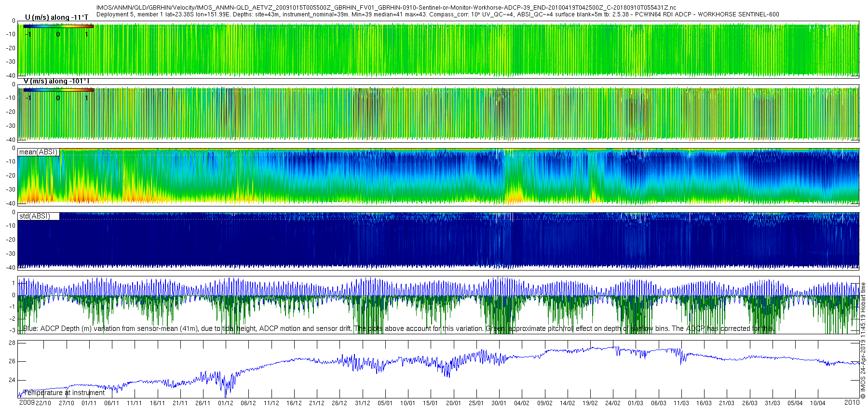
Task: Click the NetCDF file path title line
Action: (386, 8)
